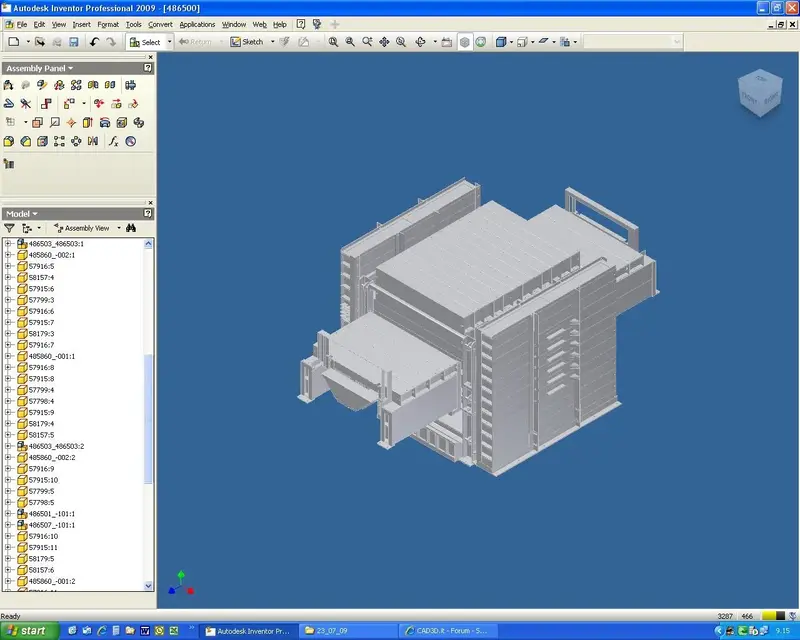
Task: Select 58157:4 in the model tree
Action: [41, 277]
